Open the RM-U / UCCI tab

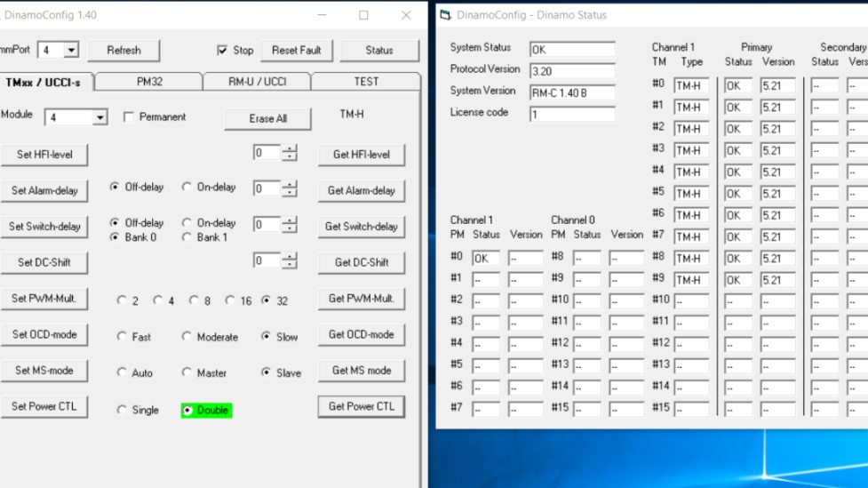[x=257, y=82]
